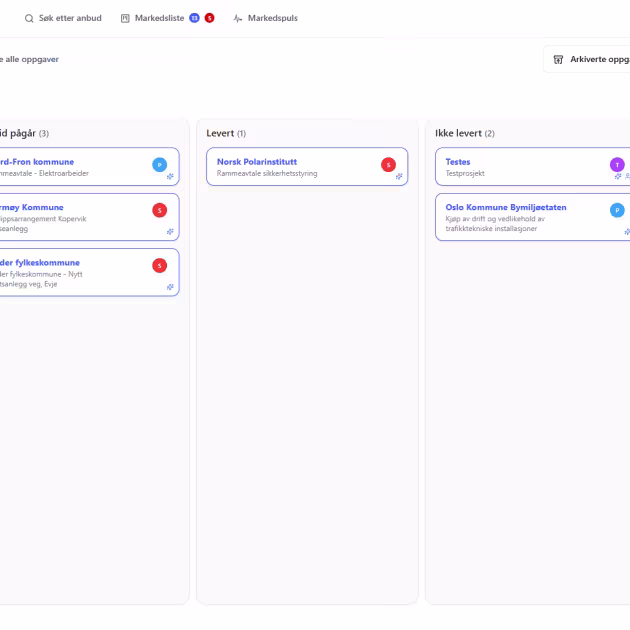Image resolution: width=630 pixels, height=630 pixels.
Task: Click the red S avatar on Karmøy Kommune card
Action: 159,210
